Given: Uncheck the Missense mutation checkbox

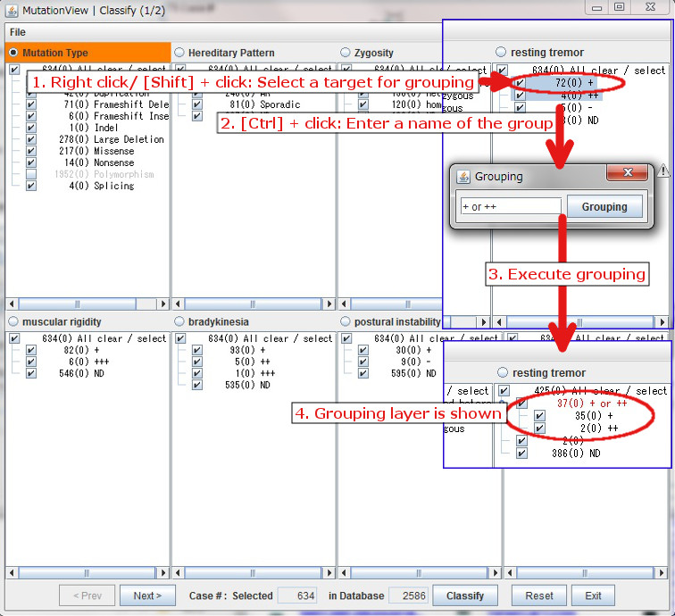Looking at the screenshot, I should tap(32, 151).
